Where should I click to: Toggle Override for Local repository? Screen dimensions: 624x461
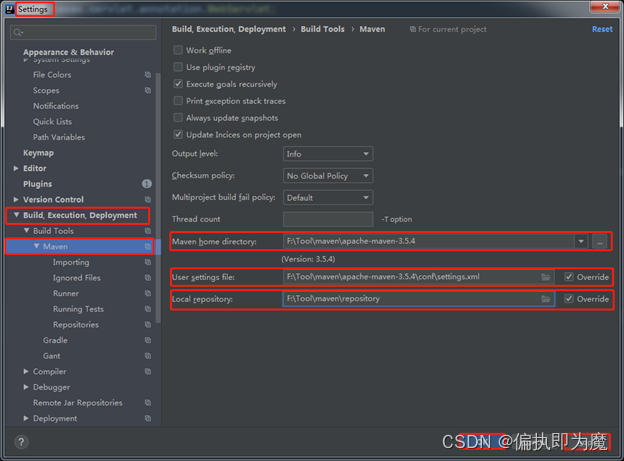(569, 299)
